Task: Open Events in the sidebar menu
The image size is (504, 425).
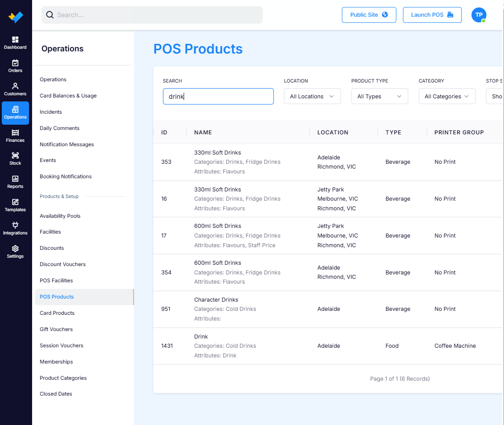Action: pyautogui.click(x=48, y=160)
